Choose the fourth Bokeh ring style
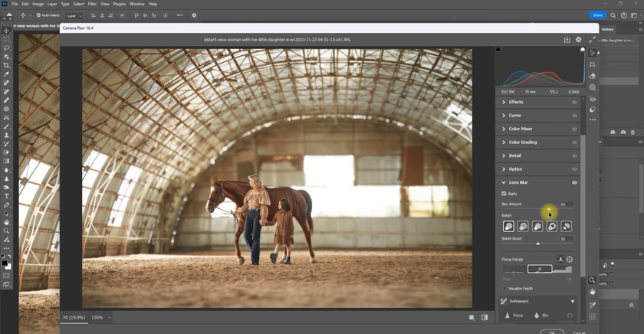 (x=551, y=226)
